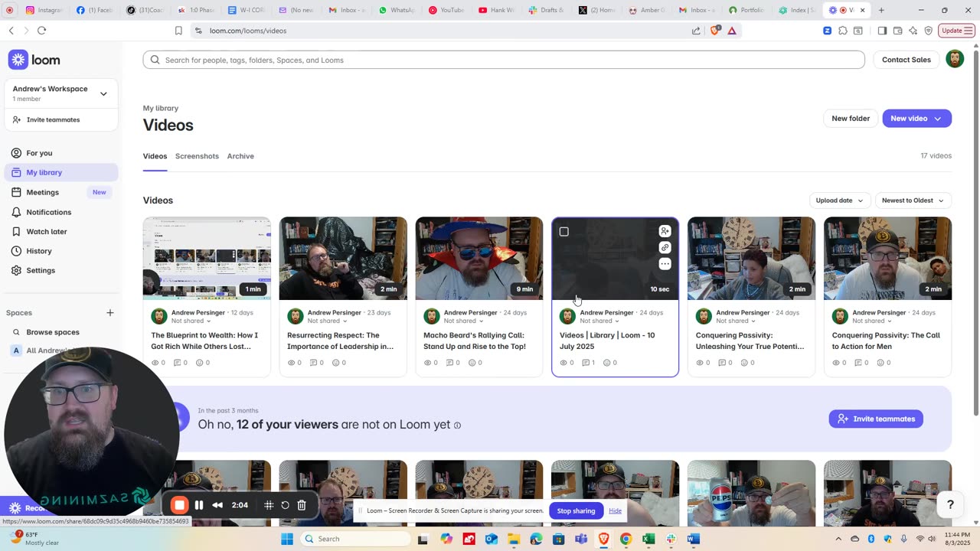Click the New folder button
This screenshot has width=980, height=551.
pos(851,119)
